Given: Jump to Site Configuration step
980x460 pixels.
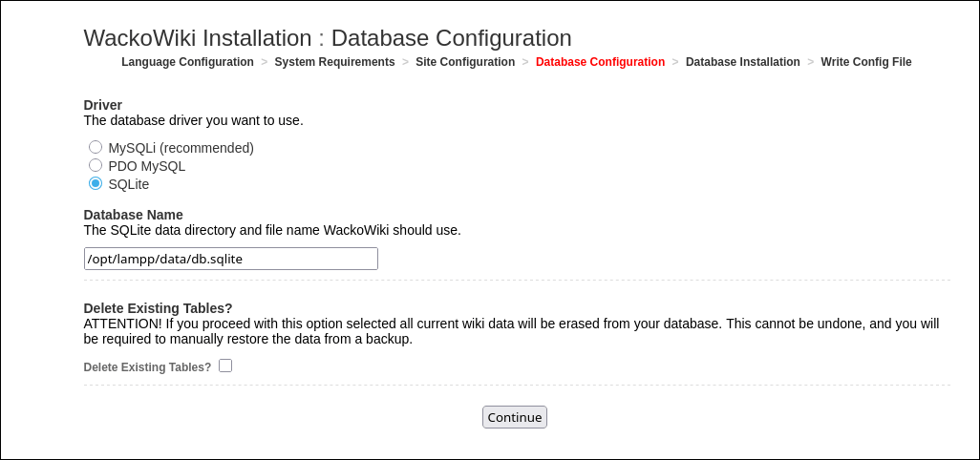Looking at the screenshot, I should pos(465,62).
